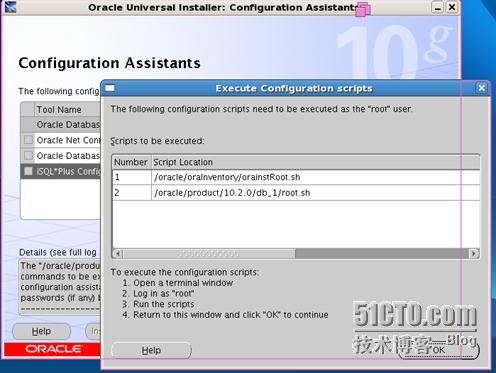496x373 pixels.
Task: Select the Number column header
Action: pos(131,162)
